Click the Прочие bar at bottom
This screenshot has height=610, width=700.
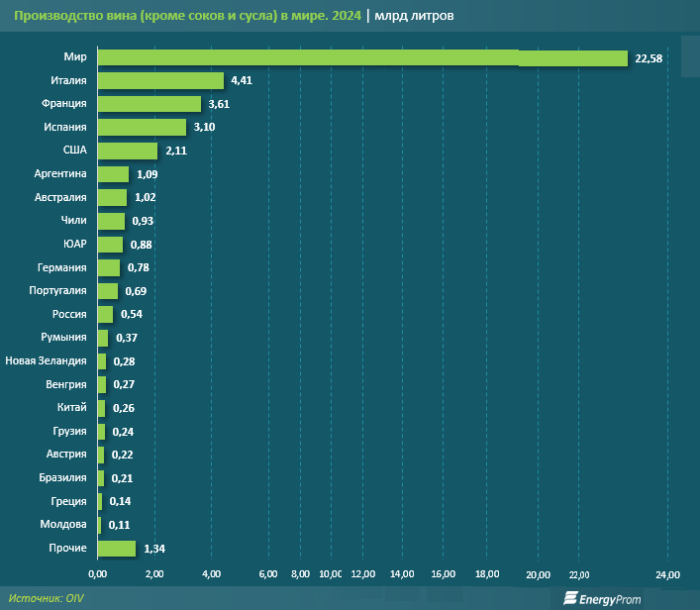[x=116, y=549]
